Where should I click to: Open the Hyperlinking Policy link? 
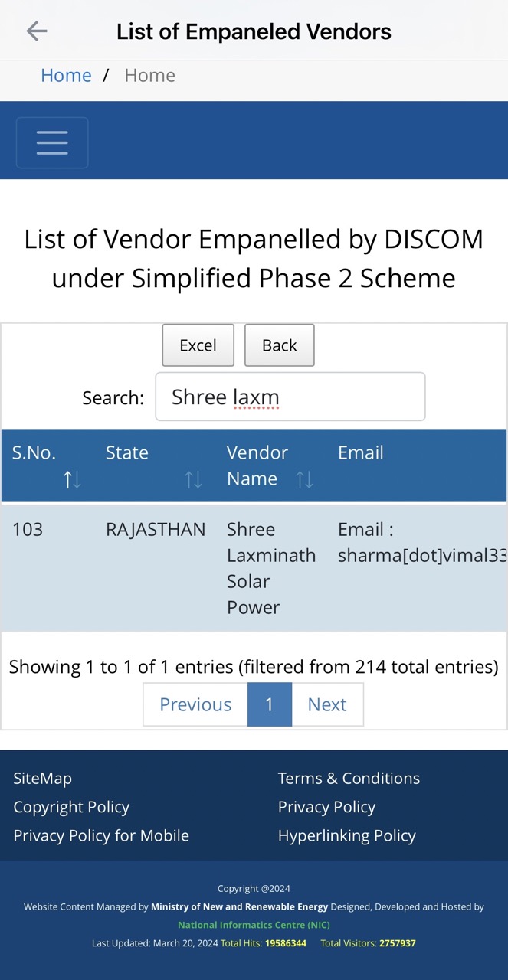346,835
